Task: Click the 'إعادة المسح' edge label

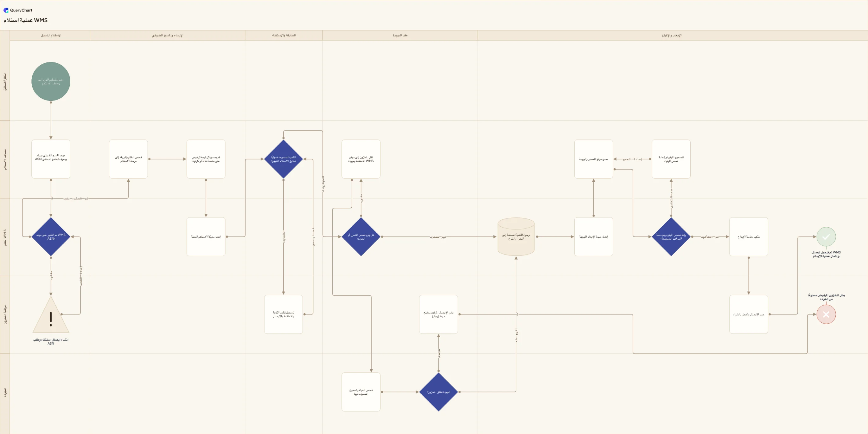Action: [x=632, y=159]
